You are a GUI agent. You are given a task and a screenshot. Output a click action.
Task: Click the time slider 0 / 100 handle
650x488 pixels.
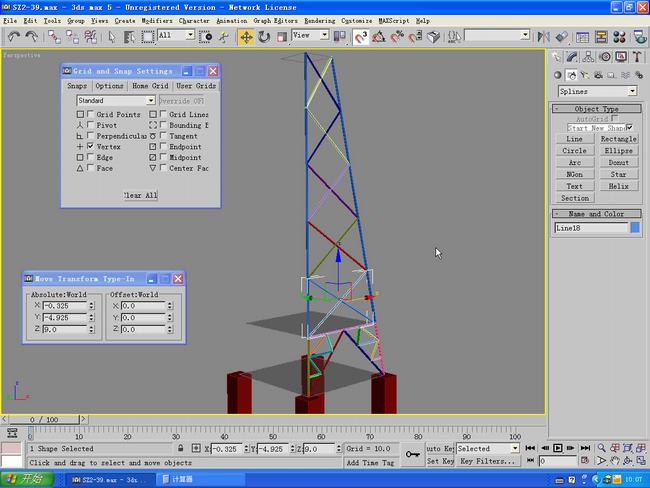click(44, 420)
